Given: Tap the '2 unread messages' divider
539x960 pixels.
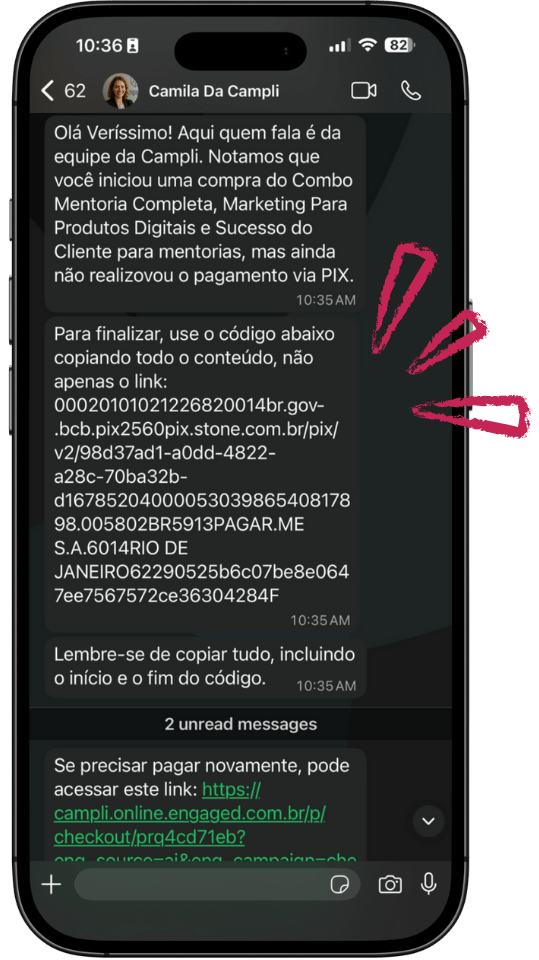Looking at the screenshot, I should point(241,724).
